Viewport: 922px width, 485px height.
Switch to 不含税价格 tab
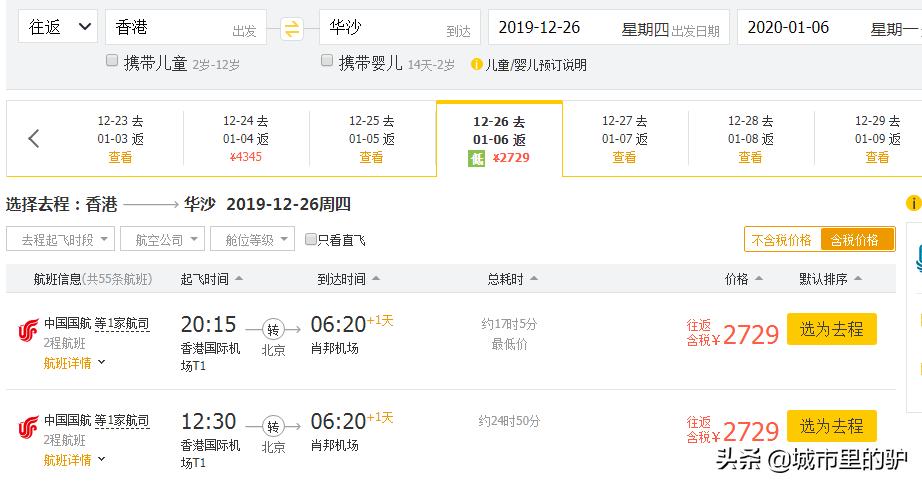[x=782, y=240]
